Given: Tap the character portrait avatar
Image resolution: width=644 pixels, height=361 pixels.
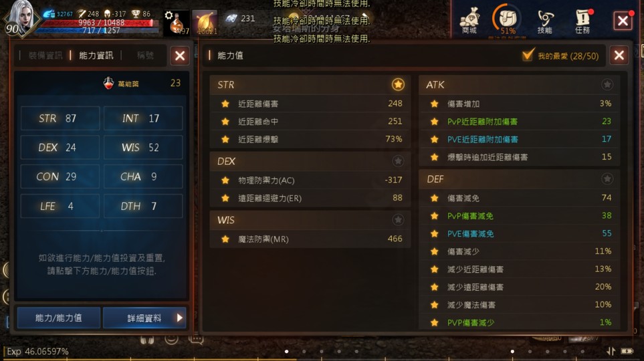Looking at the screenshot, I should coord(19,19).
